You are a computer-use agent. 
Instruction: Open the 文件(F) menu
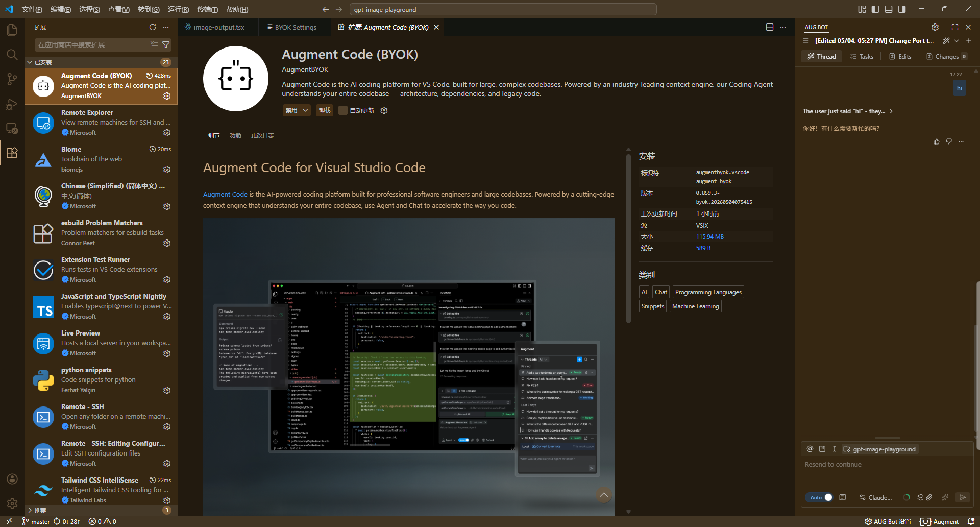coord(32,9)
